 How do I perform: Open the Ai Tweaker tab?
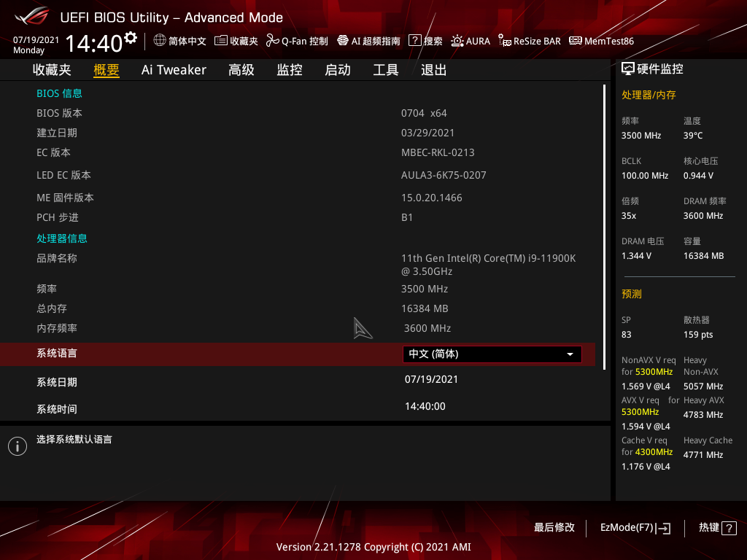click(174, 70)
